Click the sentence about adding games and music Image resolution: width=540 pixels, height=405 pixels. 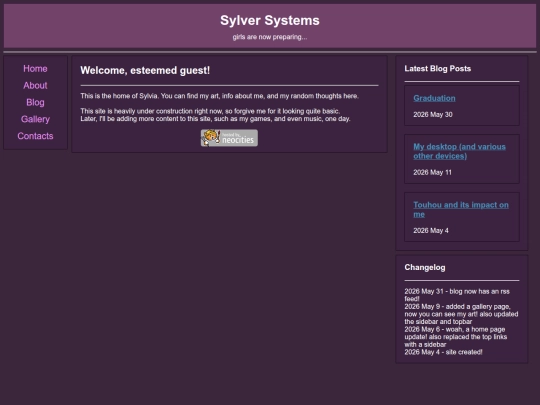pos(215,119)
